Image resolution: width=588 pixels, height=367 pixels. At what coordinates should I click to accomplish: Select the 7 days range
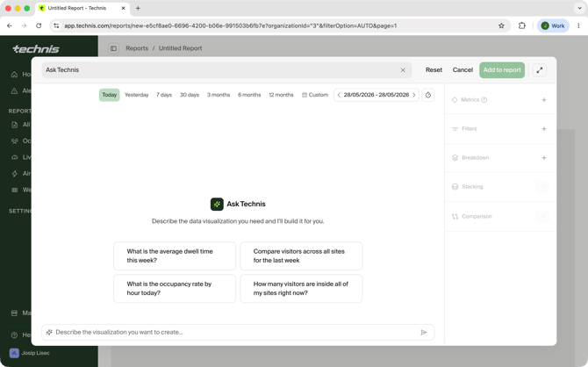(x=164, y=95)
